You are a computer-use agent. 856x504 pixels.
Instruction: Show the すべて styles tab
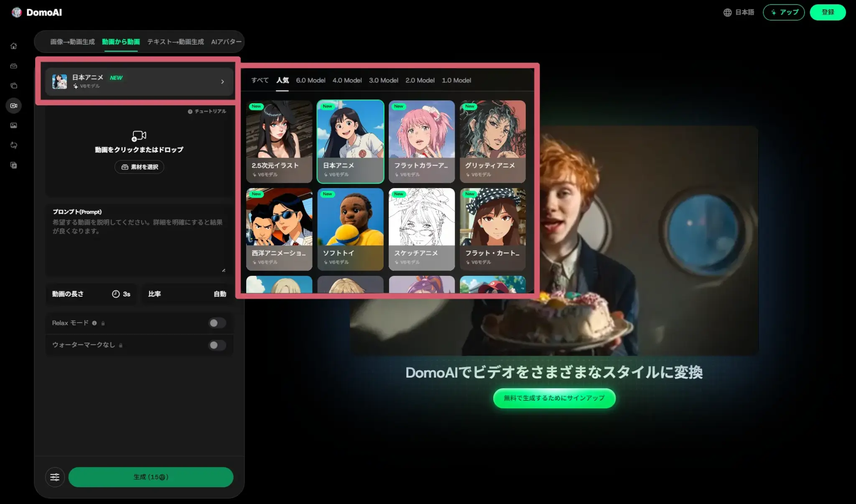(260, 80)
